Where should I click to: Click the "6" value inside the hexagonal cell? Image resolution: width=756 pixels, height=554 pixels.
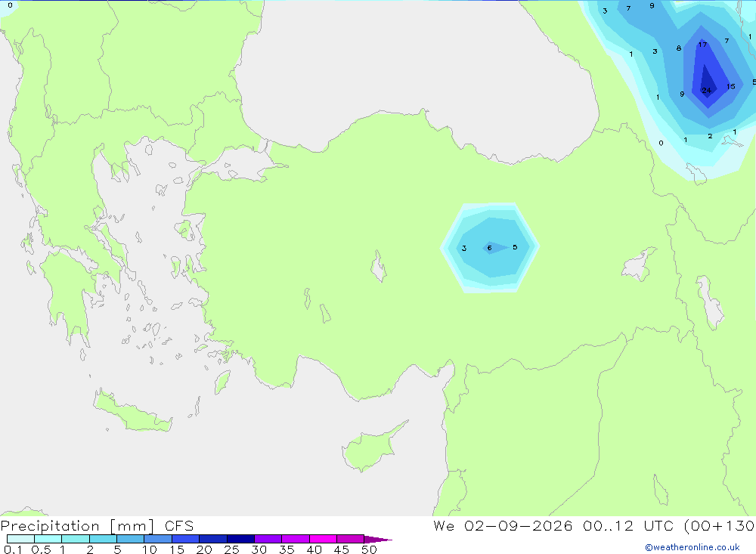(489, 248)
